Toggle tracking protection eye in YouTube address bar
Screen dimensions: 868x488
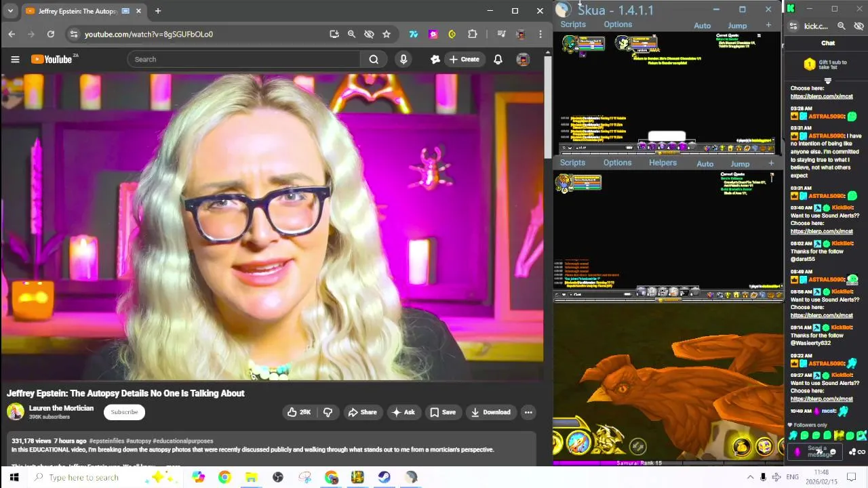pyautogui.click(x=369, y=34)
